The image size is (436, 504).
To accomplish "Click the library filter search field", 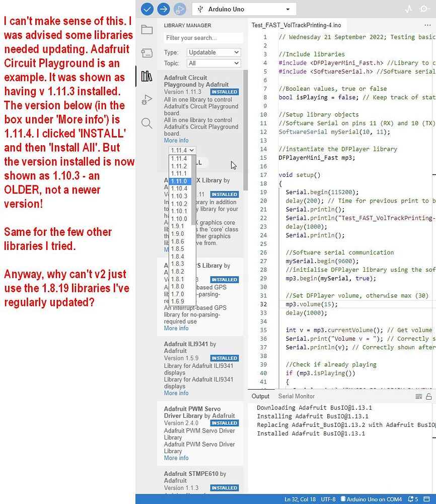I will (203, 38).
